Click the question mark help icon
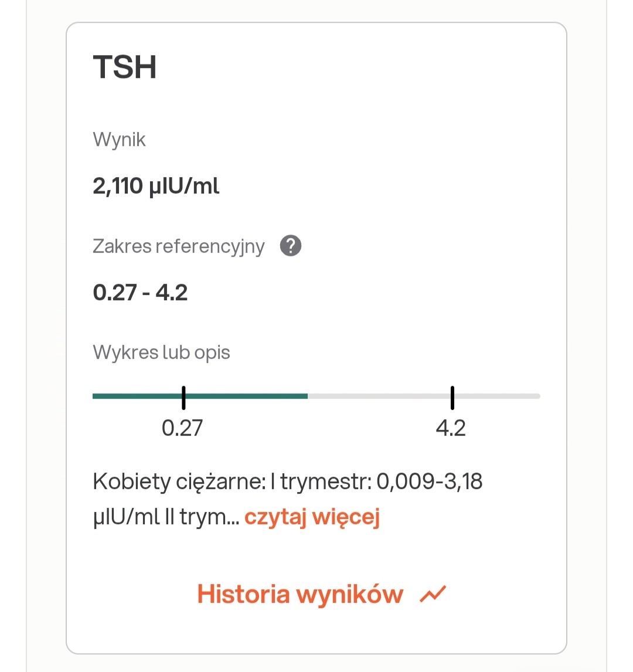The width and height of the screenshot is (633, 672). 291,246
